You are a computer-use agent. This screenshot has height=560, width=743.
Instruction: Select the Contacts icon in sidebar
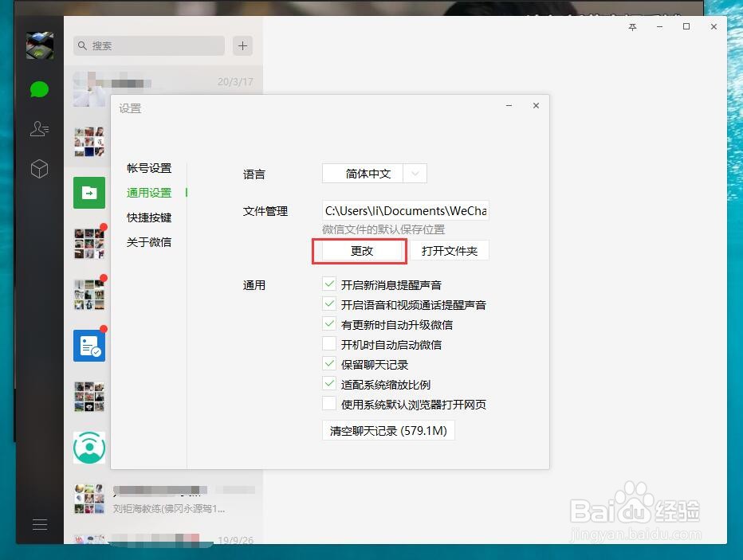tap(39, 129)
